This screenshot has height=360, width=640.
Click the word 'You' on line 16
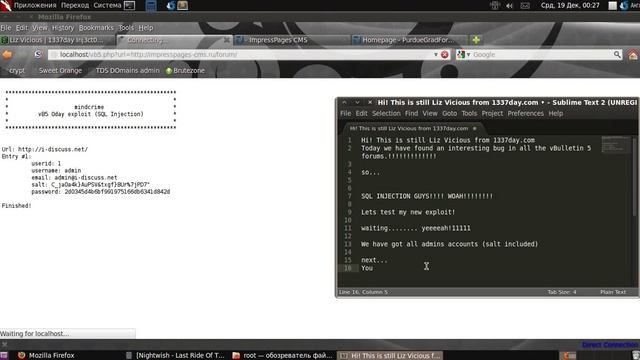(367, 268)
